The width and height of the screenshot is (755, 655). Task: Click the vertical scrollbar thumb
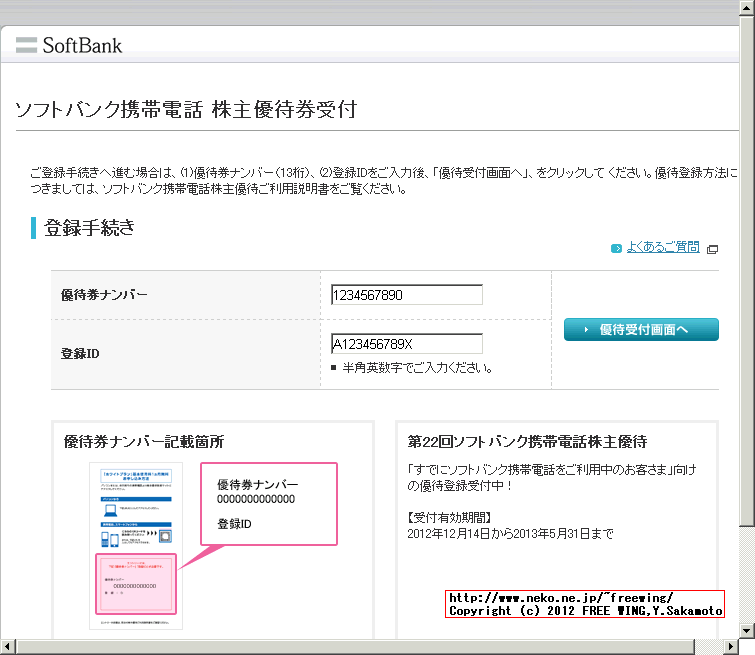tap(747, 271)
